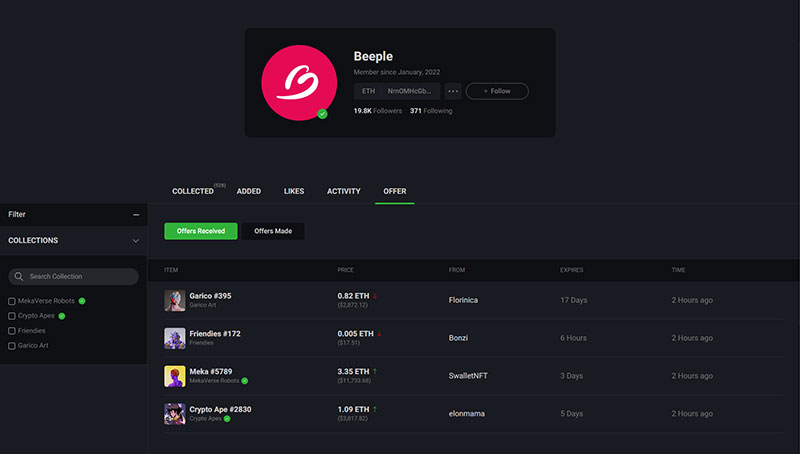Click the Filter panel header label
Viewport: 800px width, 454px height.
(17, 214)
